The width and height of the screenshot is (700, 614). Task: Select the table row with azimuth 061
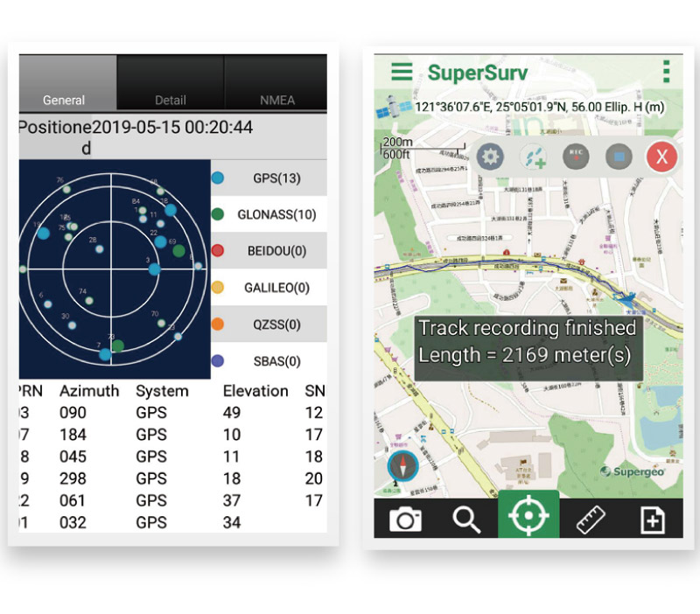[172, 500]
